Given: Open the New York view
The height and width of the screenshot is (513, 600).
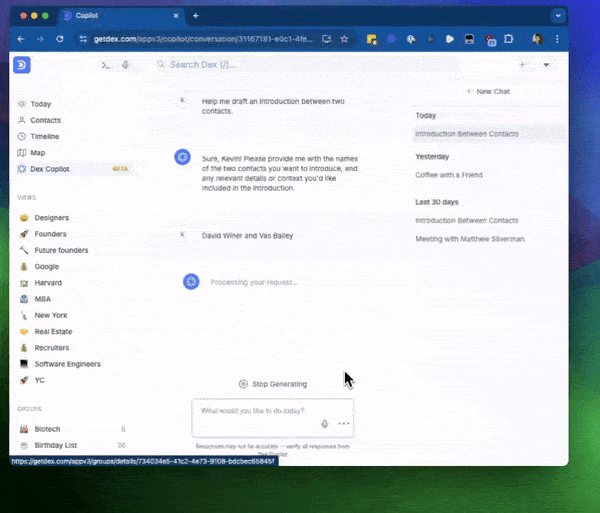Looking at the screenshot, I should coord(51,315).
